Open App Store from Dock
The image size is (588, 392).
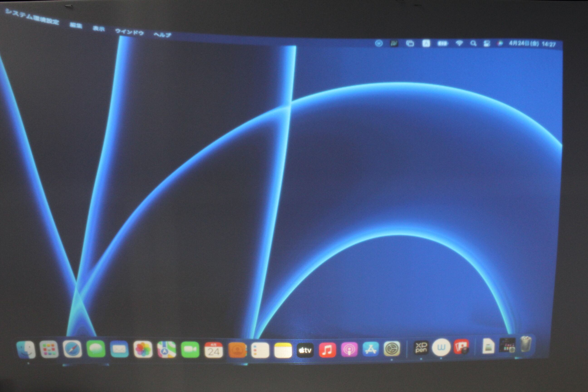coord(370,349)
